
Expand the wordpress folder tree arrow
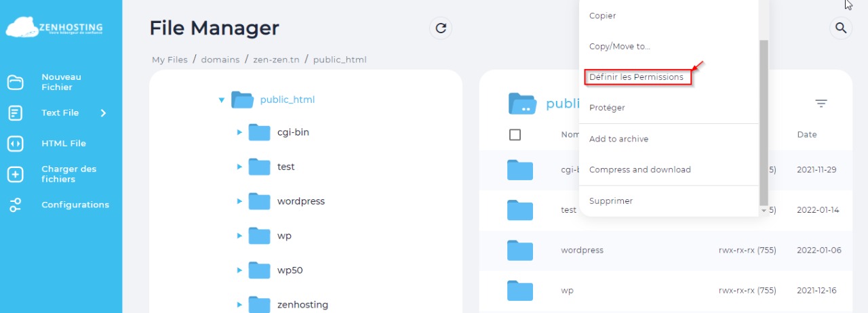click(239, 201)
